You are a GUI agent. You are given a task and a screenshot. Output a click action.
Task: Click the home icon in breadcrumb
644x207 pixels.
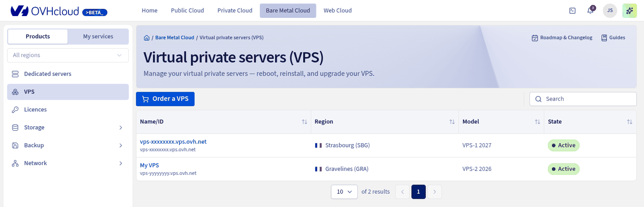(147, 38)
